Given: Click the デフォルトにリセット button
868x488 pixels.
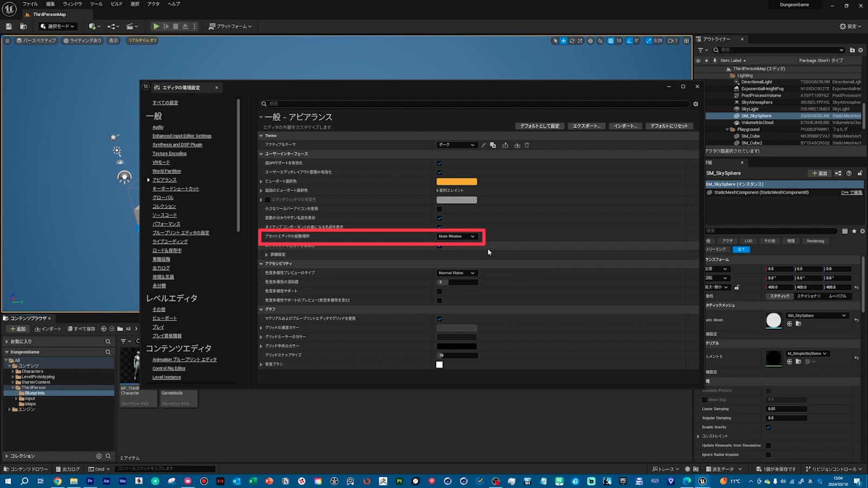Looking at the screenshot, I should [x=669, y=126].
